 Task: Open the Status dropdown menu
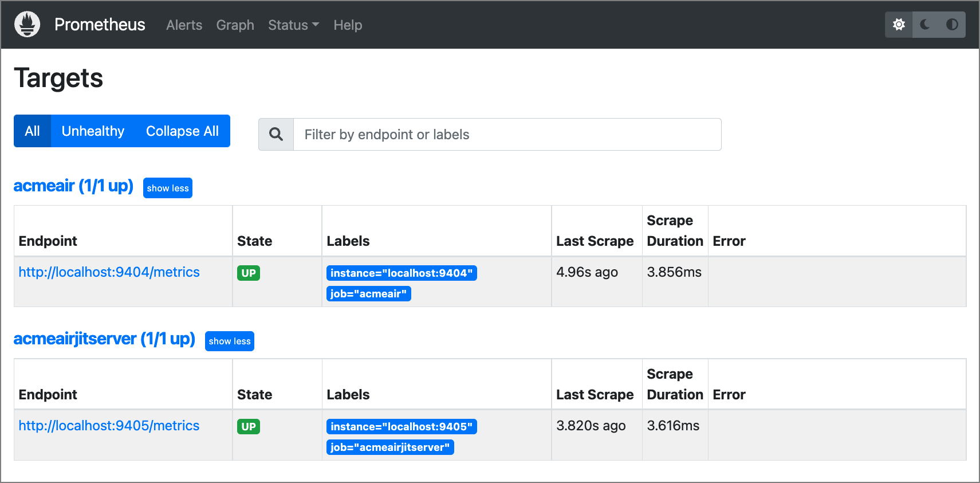pos(293,25)
